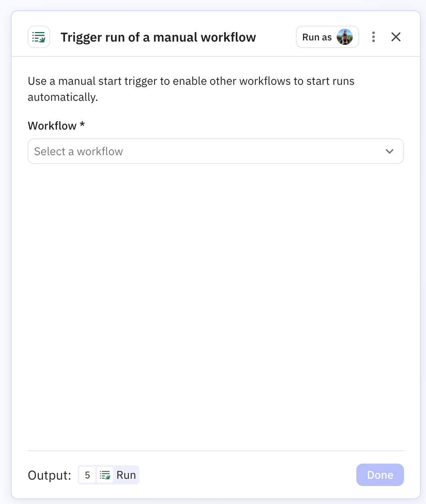Close the trigger run panel
Image resolution: width=426 pixels, height=504 pixels.
[396, 37]
